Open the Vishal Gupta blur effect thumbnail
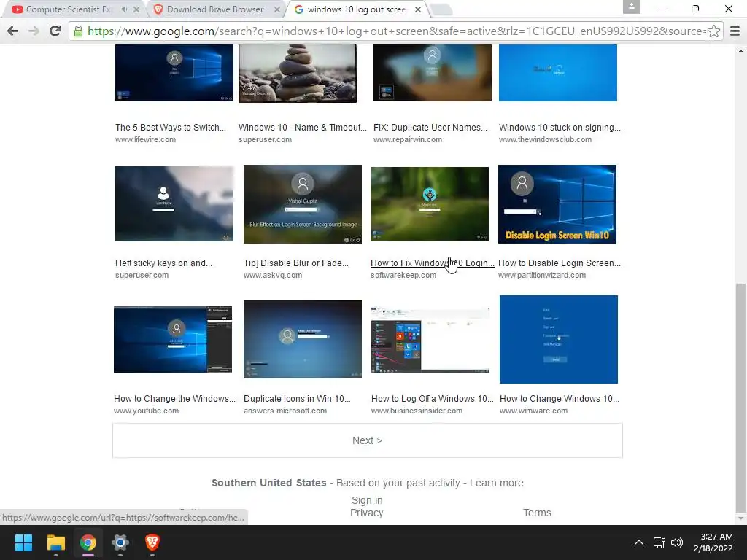The height and width of the screenshot is (560, 747). [303, 204]
